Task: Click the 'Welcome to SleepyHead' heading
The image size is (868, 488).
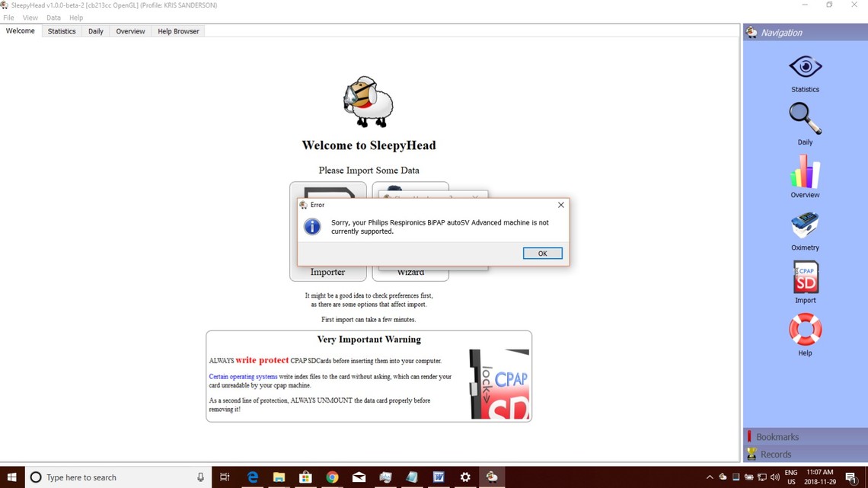Action: point(369,145)
